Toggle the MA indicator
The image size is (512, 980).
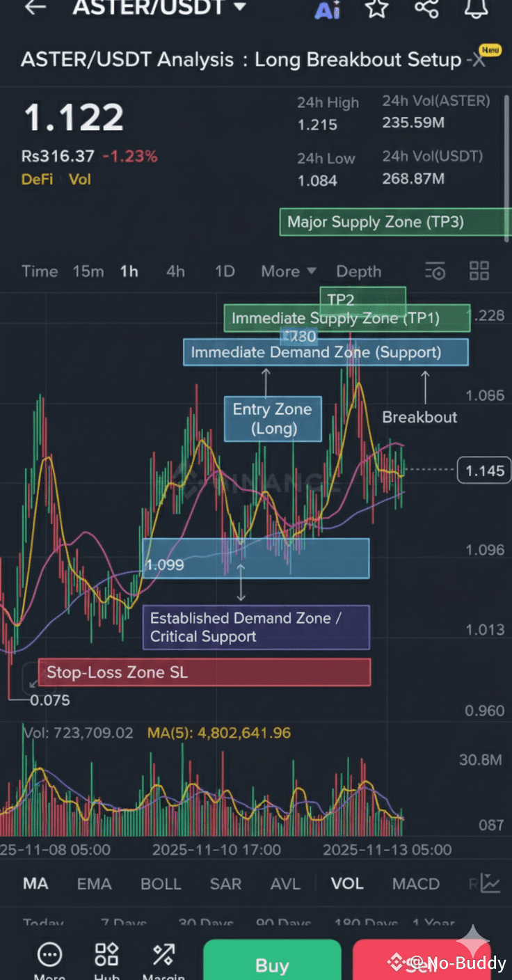(35, 884)
